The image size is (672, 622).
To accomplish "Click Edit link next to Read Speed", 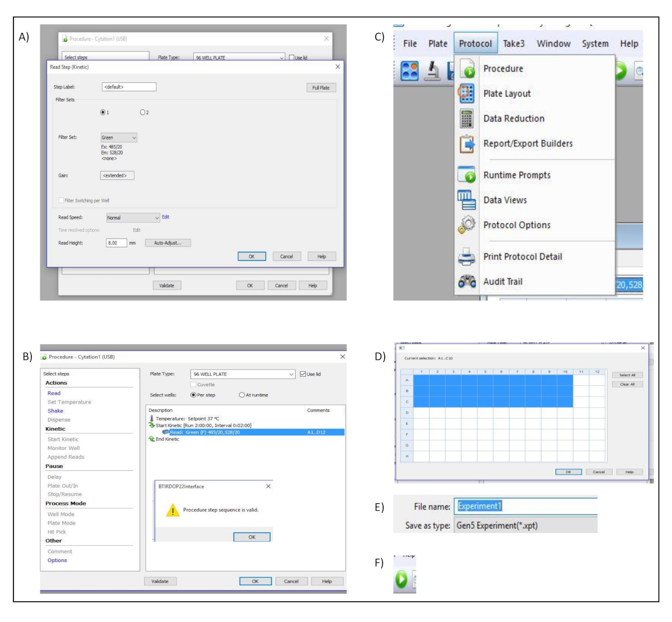I will click(x=165, y=217).
